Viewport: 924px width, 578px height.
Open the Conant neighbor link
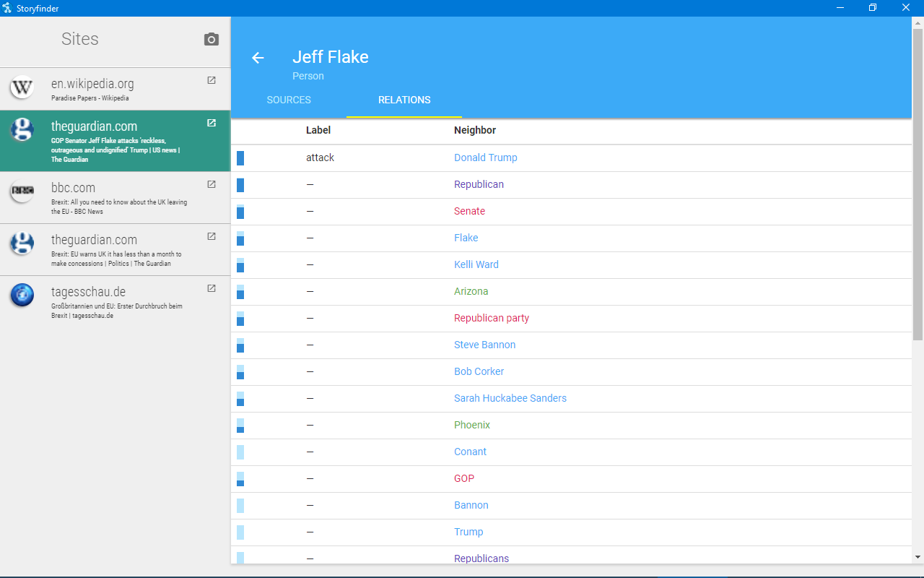point(470,452)
